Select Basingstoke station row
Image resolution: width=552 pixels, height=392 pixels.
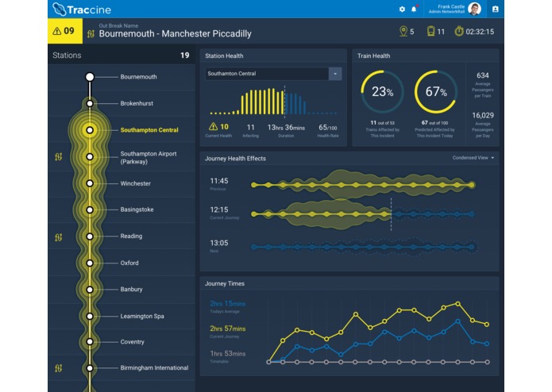click(122, 209)
